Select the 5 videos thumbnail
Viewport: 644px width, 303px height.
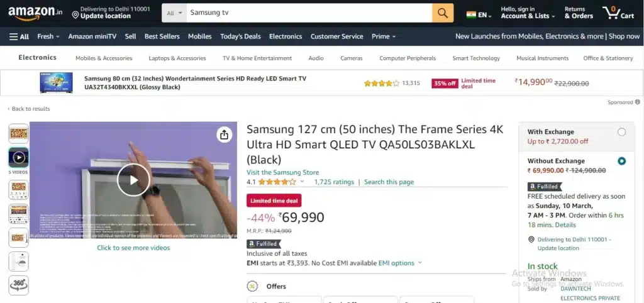click(18, 158)
